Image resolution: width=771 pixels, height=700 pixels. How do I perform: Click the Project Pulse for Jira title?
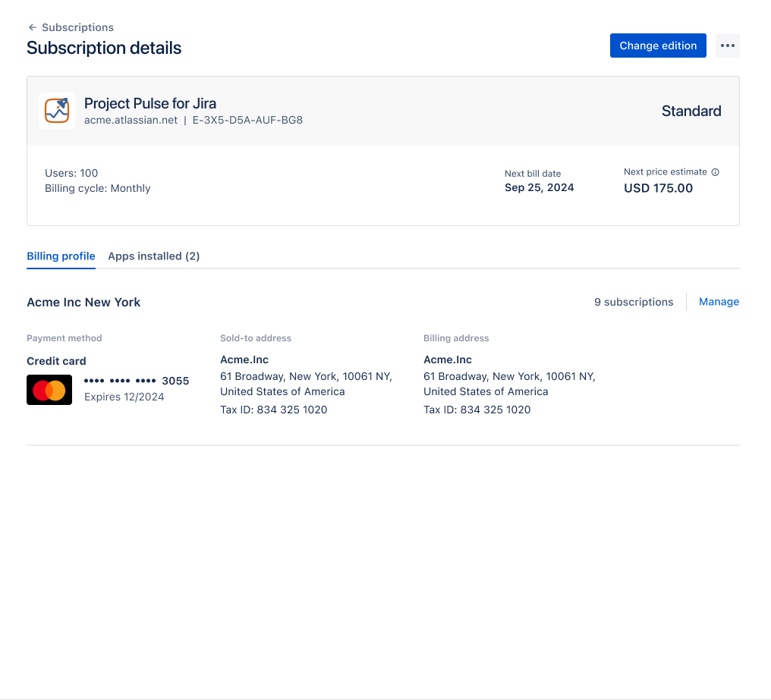point(150,103)
